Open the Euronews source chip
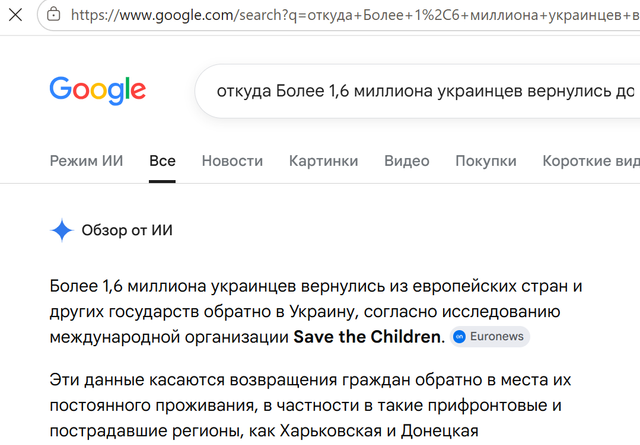 coord(490,337)
